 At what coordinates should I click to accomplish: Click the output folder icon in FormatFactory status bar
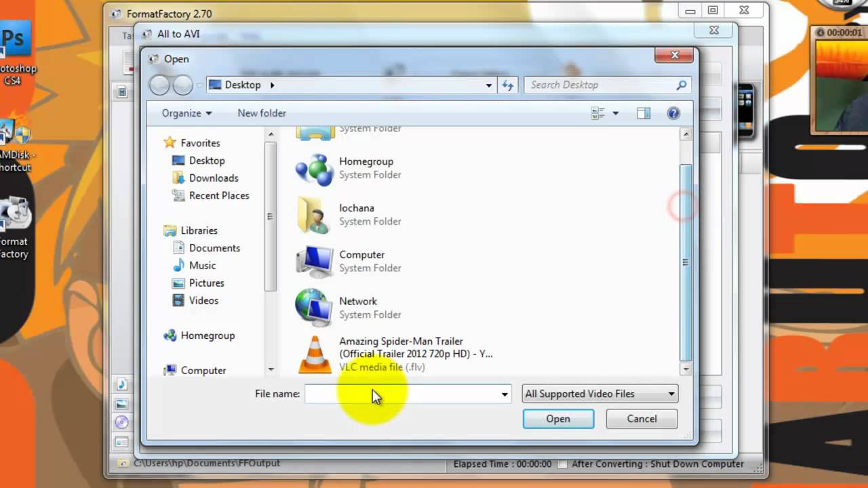pyautogui.click(x=123, y=464)
